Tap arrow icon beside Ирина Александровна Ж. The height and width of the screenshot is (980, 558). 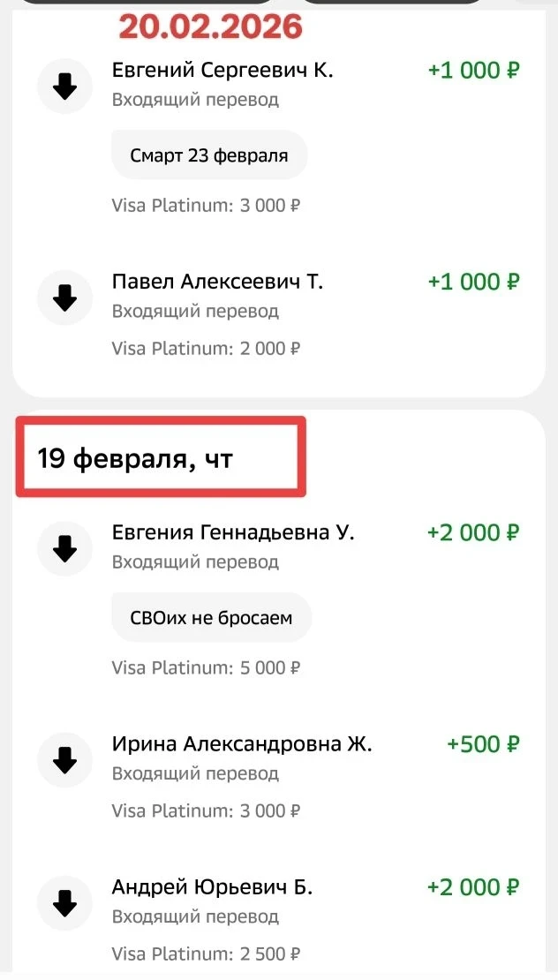point(64,759)
